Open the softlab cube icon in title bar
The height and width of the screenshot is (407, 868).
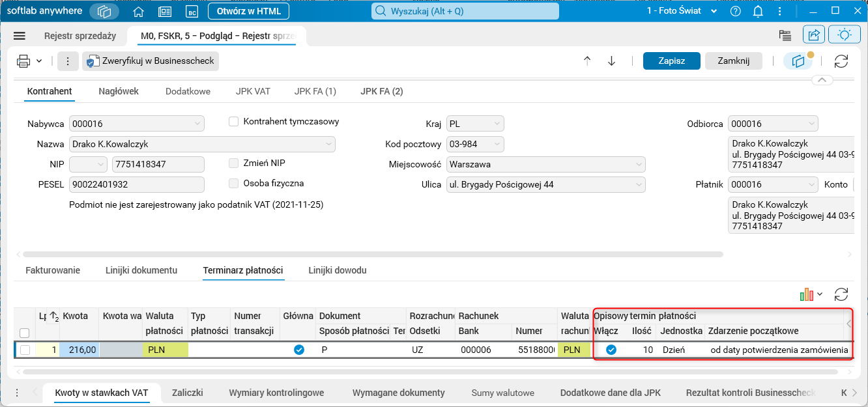coord(105,11)
